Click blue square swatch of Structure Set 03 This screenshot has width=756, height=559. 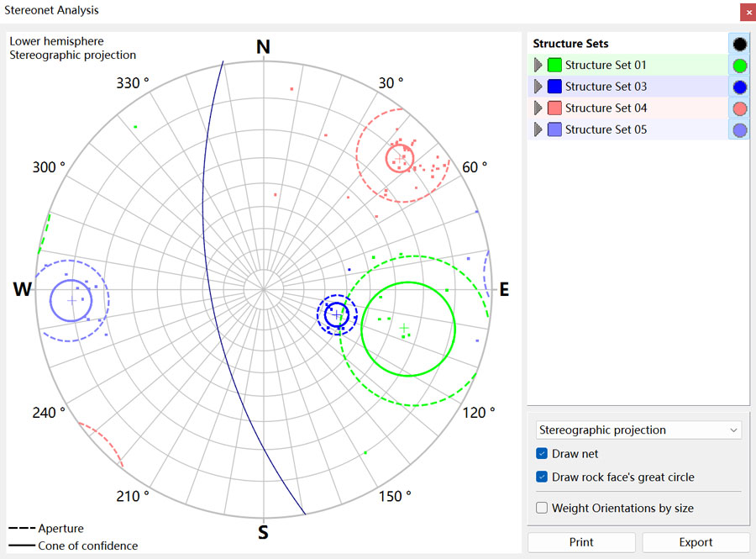[554, 87]
